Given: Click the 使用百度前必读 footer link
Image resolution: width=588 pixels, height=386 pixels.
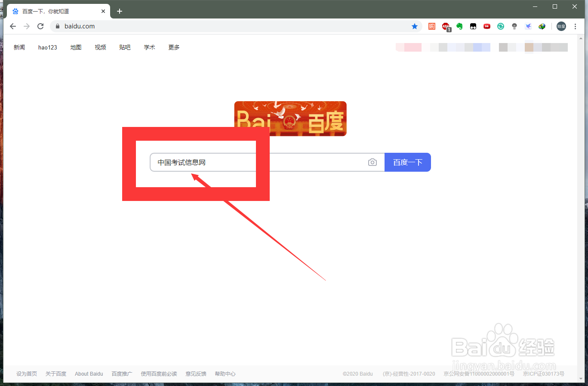Looking at the screenshot, I should [x=159, y=374].
